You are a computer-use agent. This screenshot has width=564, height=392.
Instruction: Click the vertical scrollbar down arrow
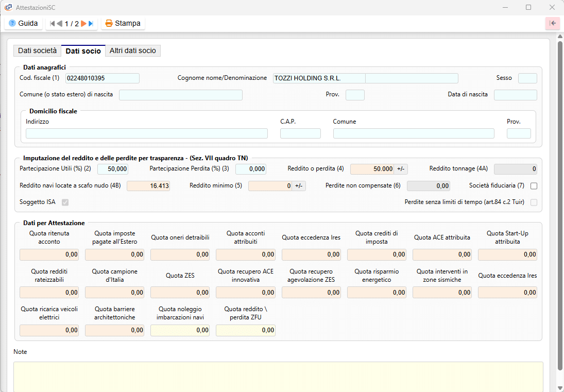(x=560, y=387)
